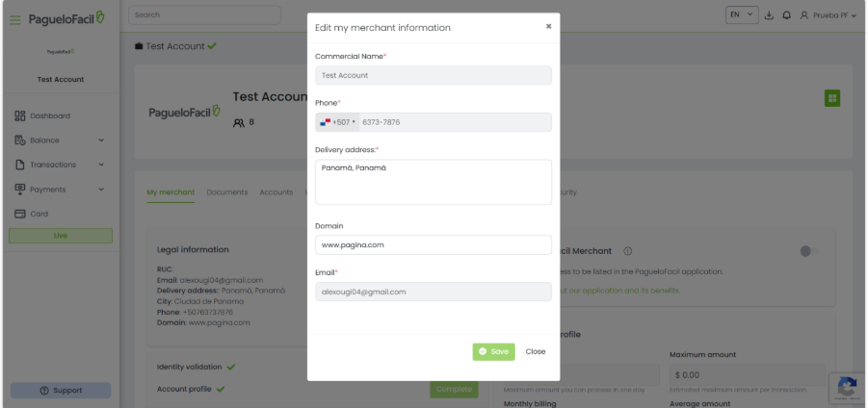Viewport: 868px width, 408px height.
Task: Click the Close button in dialog
Action: point(536,351)
